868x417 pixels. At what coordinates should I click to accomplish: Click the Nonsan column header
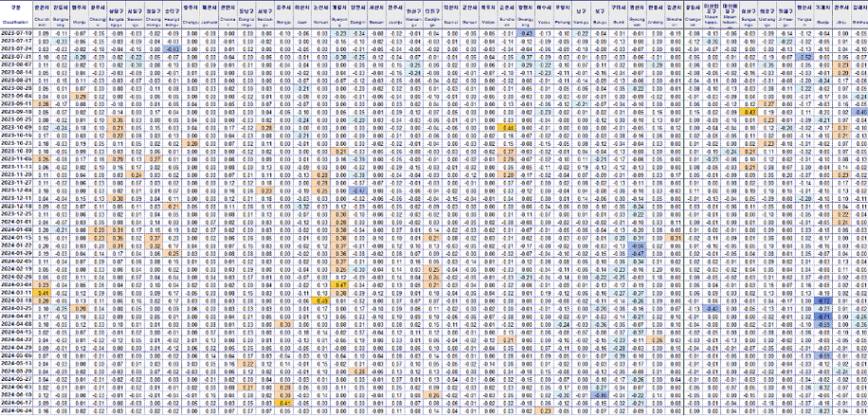(320, 25)
